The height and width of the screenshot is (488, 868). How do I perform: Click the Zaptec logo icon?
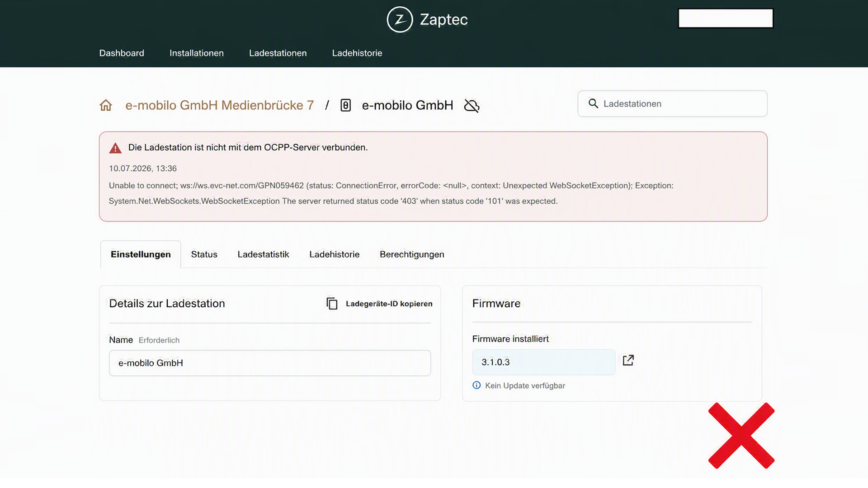pyautogui.click(x=400, y=19)
